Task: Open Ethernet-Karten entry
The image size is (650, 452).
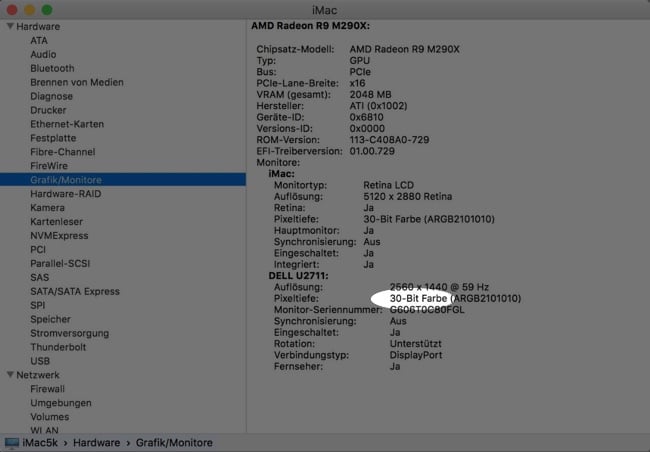Action: pos(67,124)
